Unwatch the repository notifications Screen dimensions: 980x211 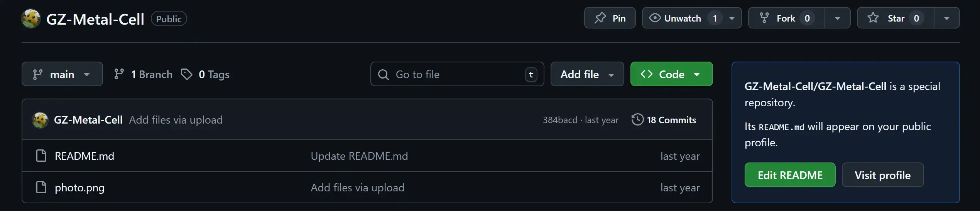[x=682, y=18]
